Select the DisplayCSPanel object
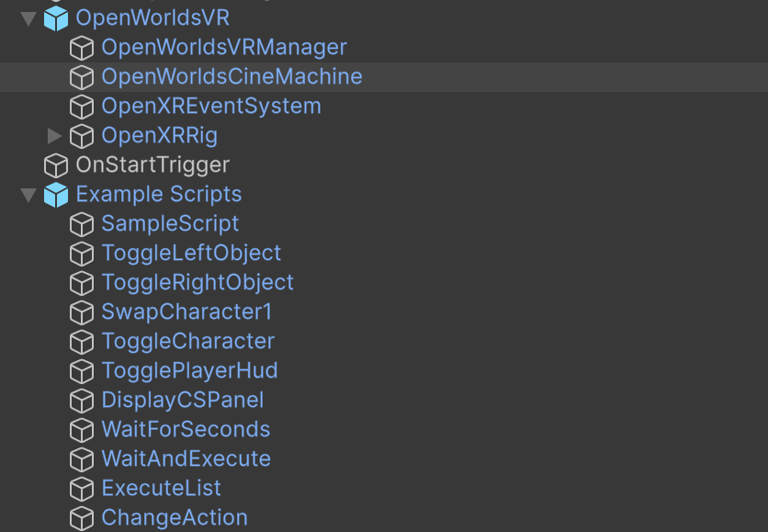Screen dimensions: 768x532 point(183,401)
